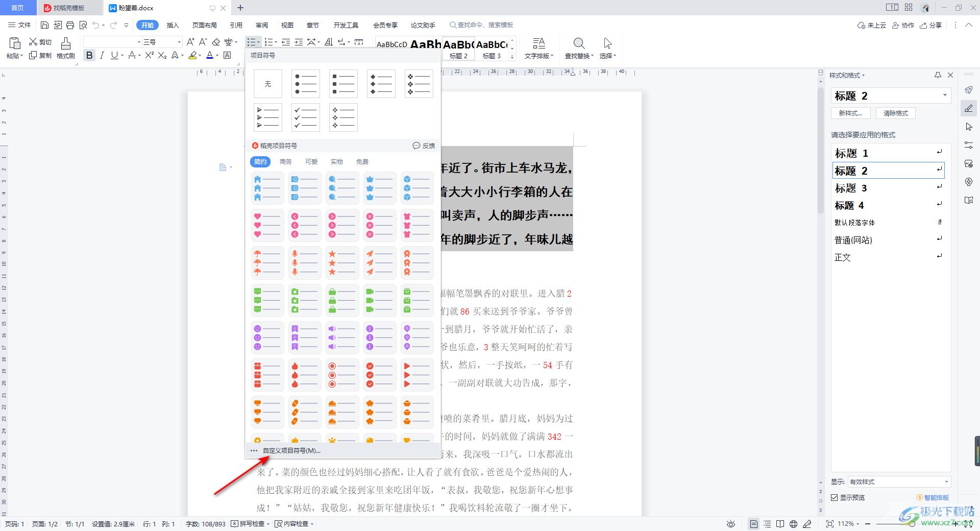Click the character border A icon

pos(228,55)
